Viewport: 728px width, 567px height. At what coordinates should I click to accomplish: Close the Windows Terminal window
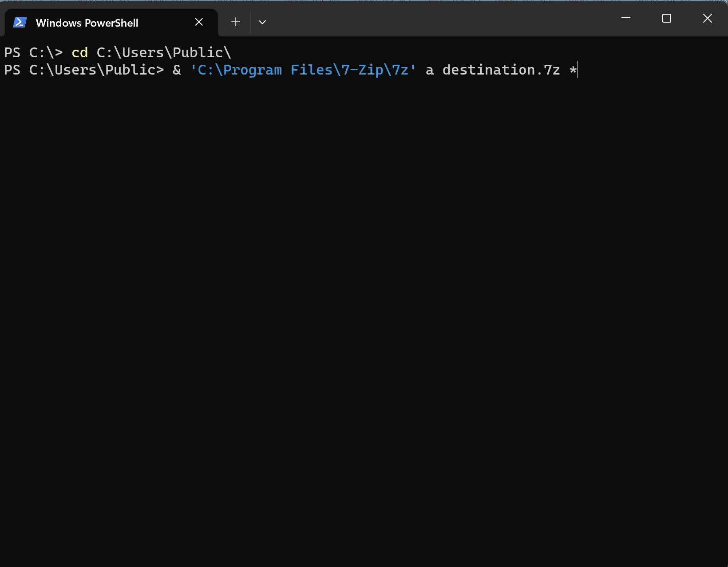(x=707, y=18)
